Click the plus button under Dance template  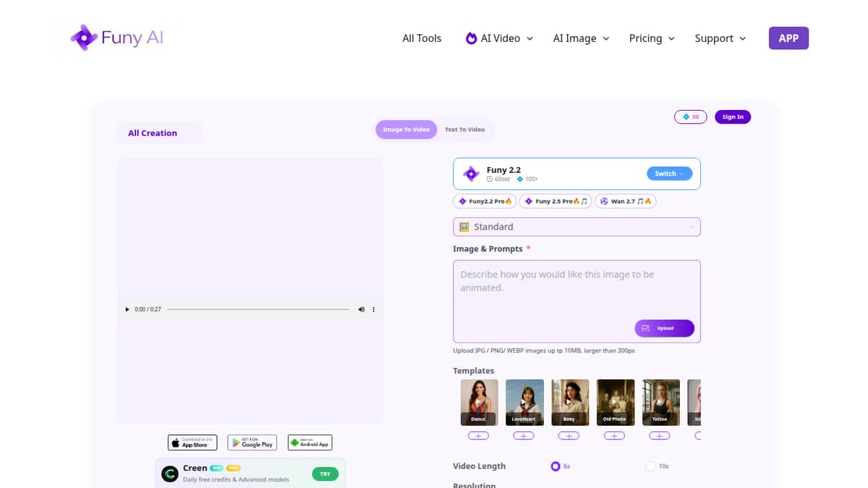tap(478, 436)
